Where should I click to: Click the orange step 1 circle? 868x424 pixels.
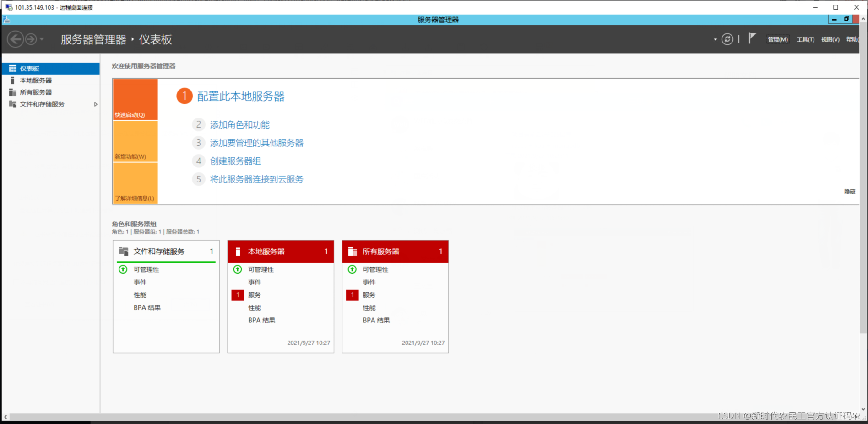click(184, 96)
